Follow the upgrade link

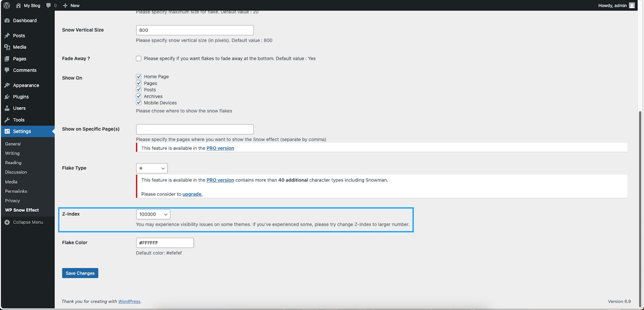(192, 194)
